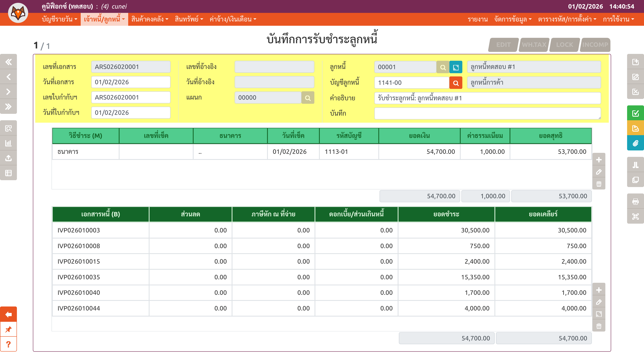Go to the first record double-chevron

(8, 62)
